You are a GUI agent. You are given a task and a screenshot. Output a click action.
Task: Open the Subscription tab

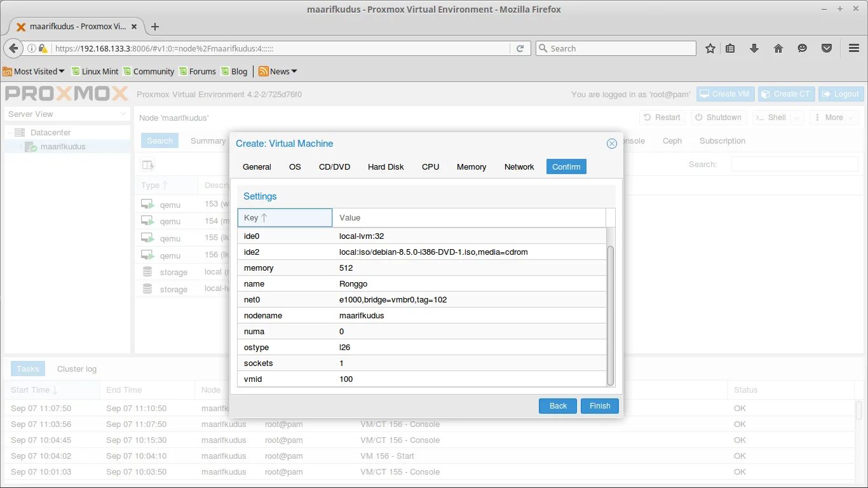pyautogui.click(x=722, y=141)
